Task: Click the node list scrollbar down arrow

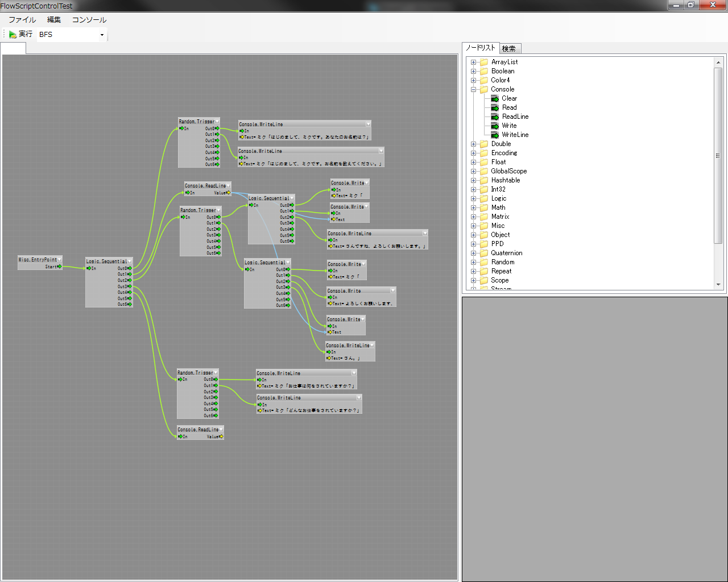Action: tap(718, 285)
